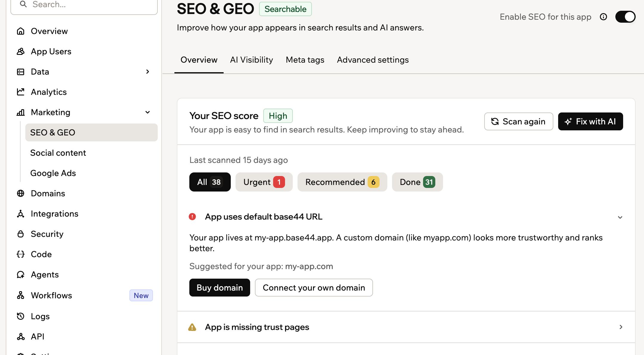This screenshot has width=644, height=355.
Task: Filter issues by Recommended
Action: point(342,182)
